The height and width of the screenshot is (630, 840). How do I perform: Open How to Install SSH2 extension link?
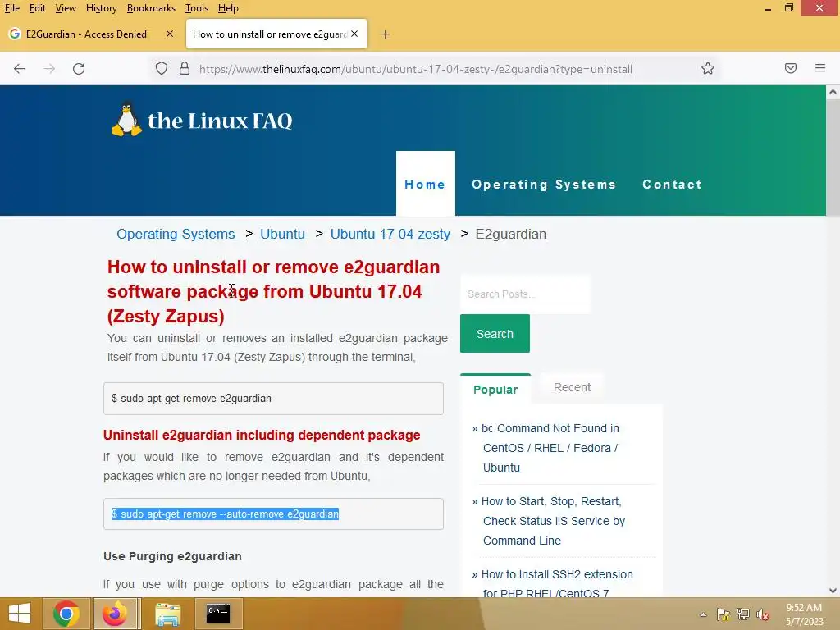[557, 583]
